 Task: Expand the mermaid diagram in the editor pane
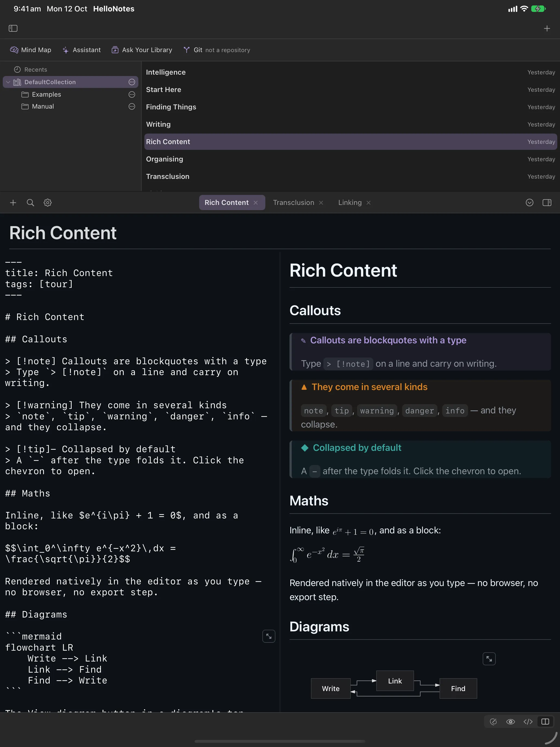pyautogui.click(x=269, y=636)
